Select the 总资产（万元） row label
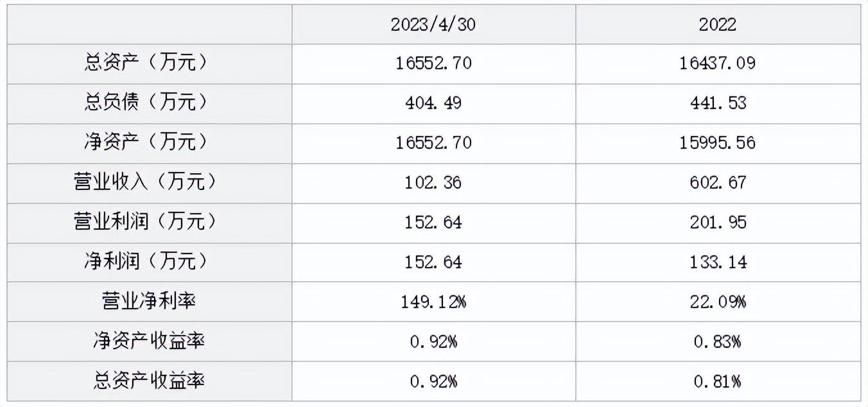Image resolution: width=868 pixels, height=407 pixels. (x=147, y=63)
